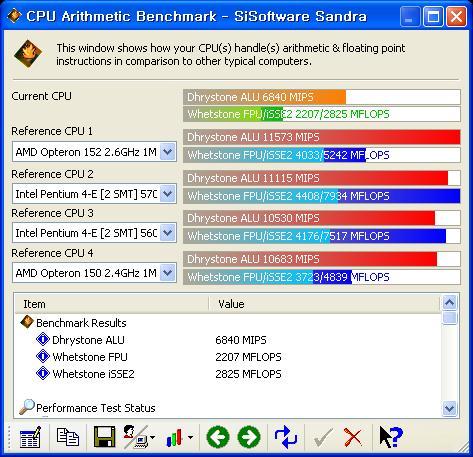Select the Dhrystone ALU result row
Screen dimensions: 473x457
click(228, 340)
